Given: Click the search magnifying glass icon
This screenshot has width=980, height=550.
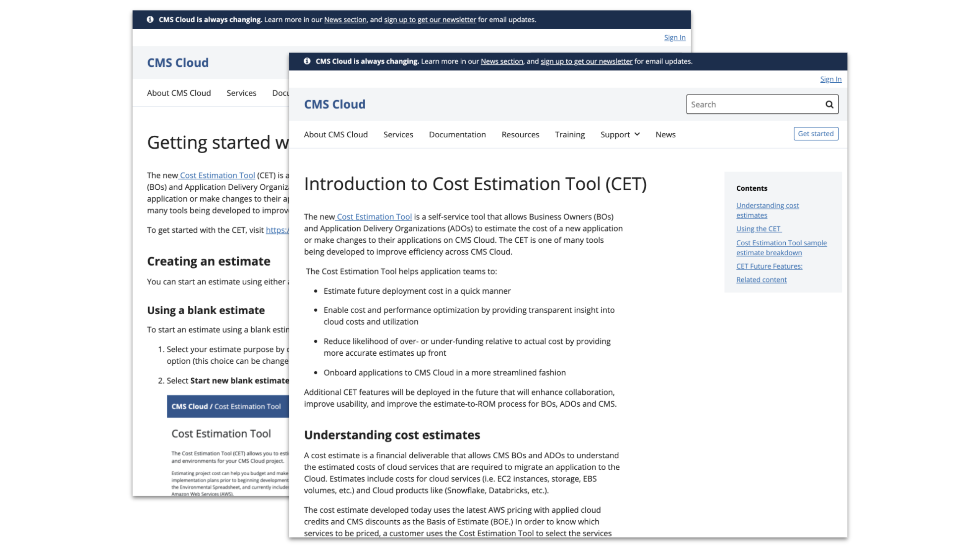Looking at the screenshot, I should tap(828, 104).
